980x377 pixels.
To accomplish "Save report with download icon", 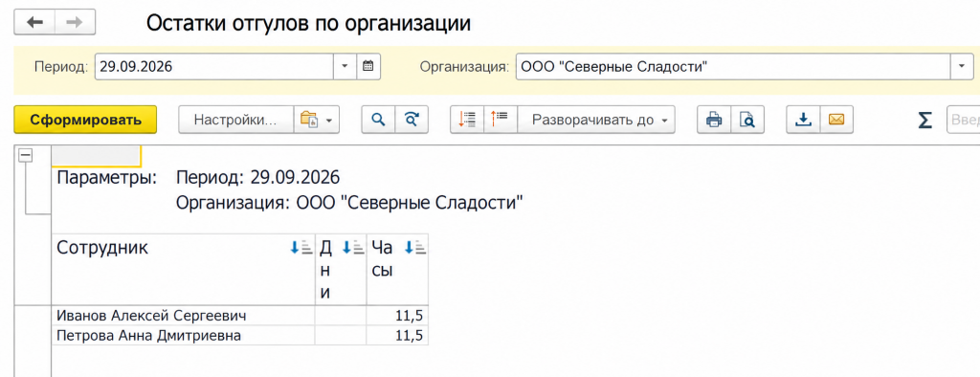I will click(x=803, y=120).
